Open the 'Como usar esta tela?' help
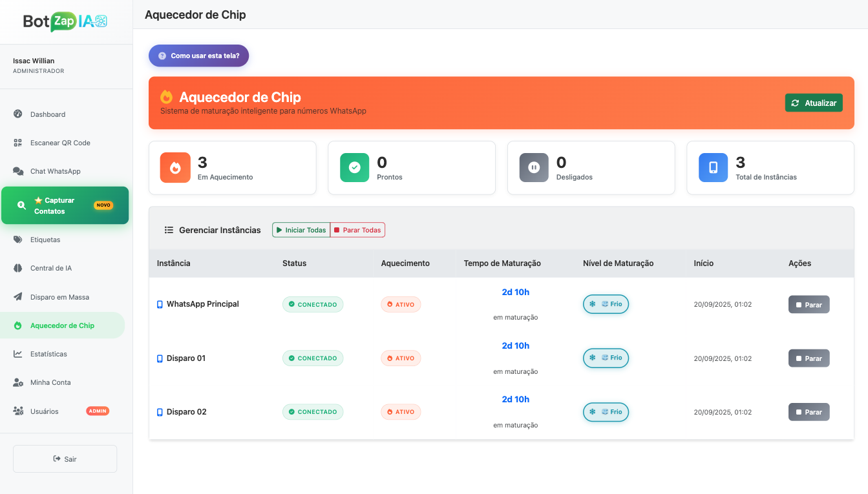The height and width of the screenshot is (494, 868). (x=198, y=56)
